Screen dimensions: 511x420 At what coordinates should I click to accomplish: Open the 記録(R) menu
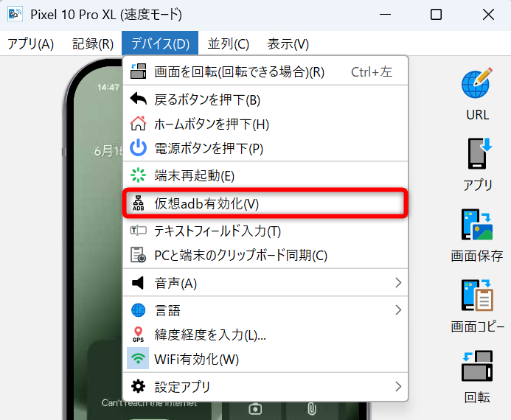coord(93,43)
